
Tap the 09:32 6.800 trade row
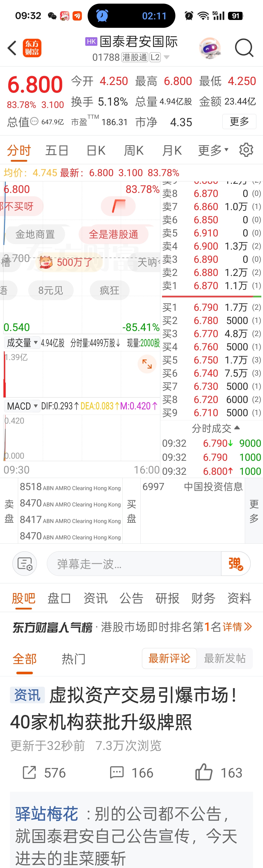pos(211,471)
